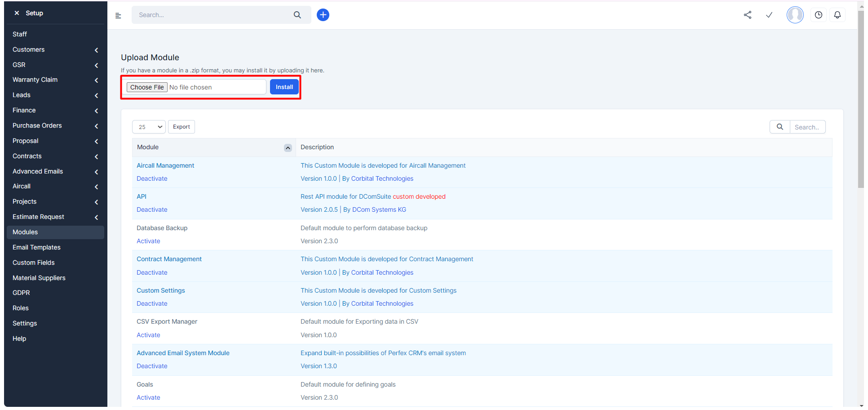Viewport: 868px width, 410px height.
Task: Expand Projects submenu chevron
Action: [96, 202]
